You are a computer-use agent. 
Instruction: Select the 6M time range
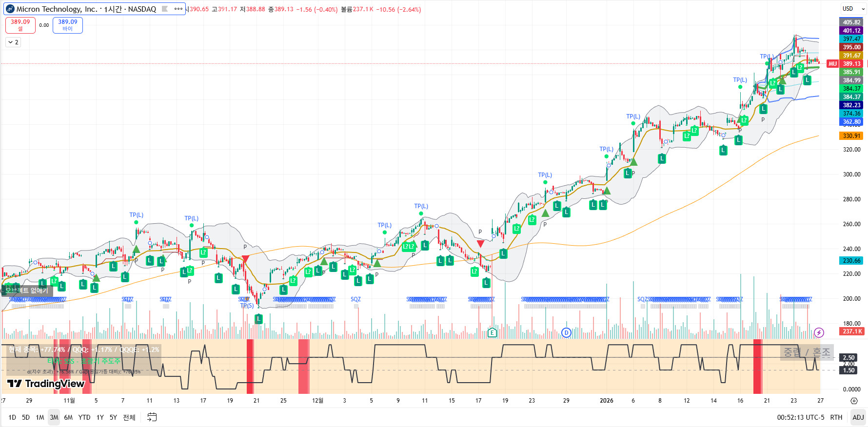(x=68, y=417)
